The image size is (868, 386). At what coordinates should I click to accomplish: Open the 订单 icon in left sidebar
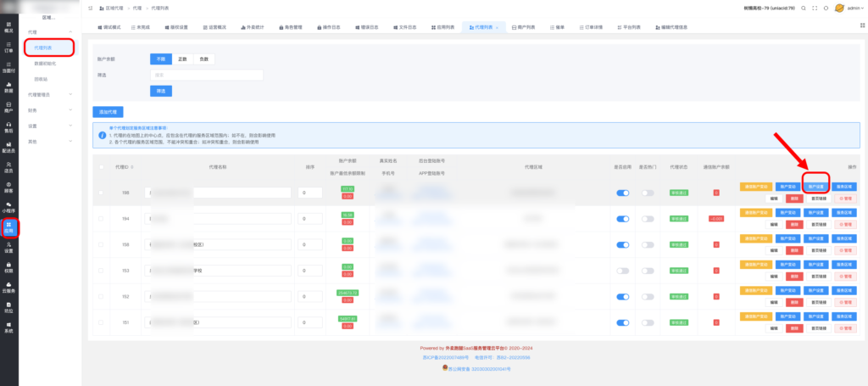pos(8,48)
